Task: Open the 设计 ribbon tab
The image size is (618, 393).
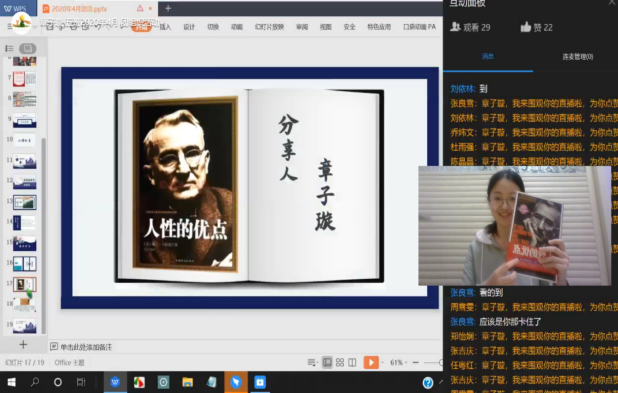Action: (189, 27)
